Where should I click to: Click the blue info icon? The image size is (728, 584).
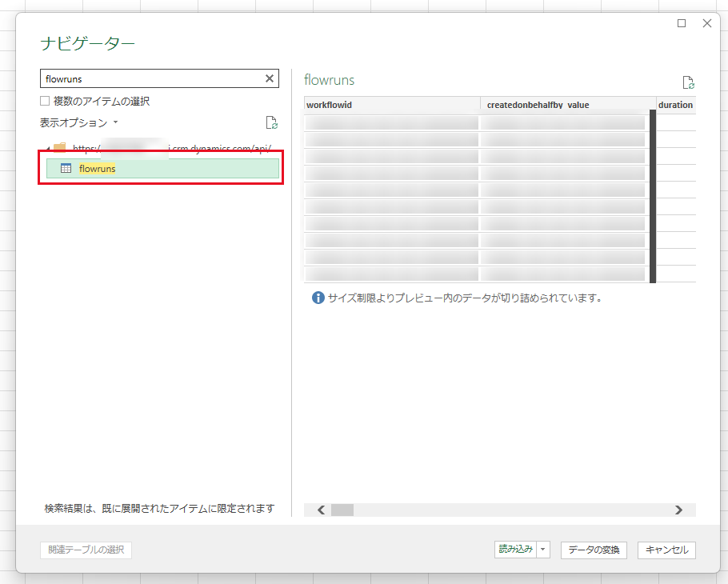[x=318, y=298]
